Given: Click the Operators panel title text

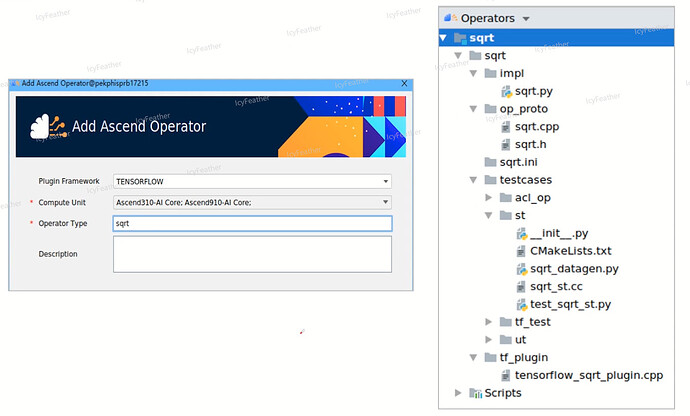Looking at the screenshot, I should (488, 18).
